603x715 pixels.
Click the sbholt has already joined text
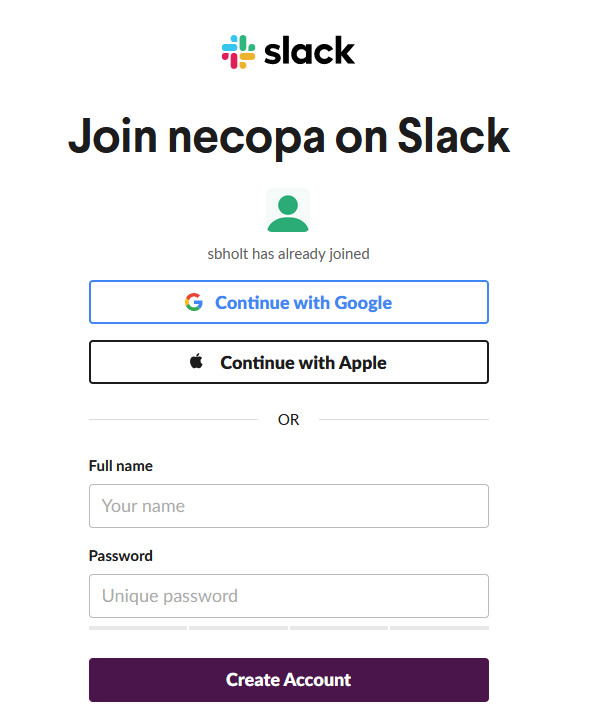point(288,254)
